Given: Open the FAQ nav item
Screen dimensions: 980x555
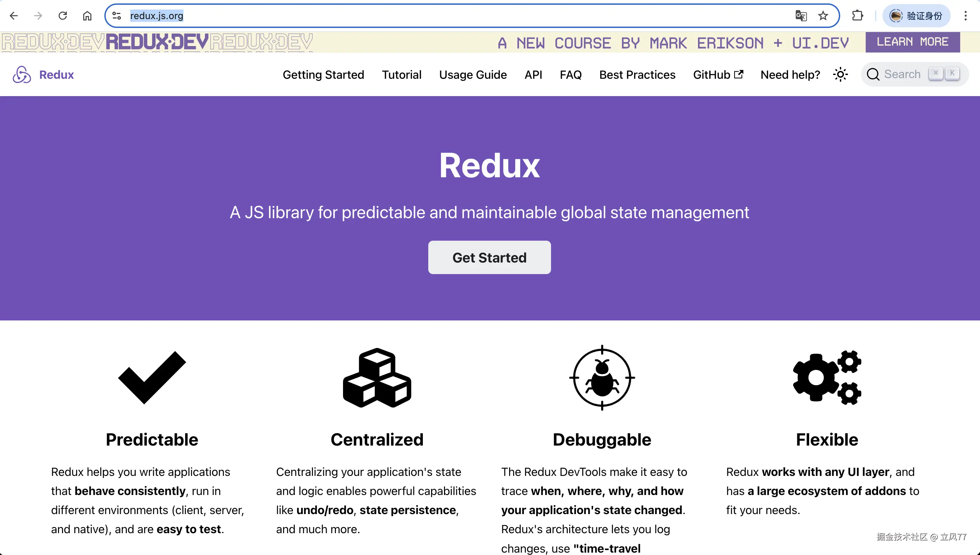Looking at the screenshot, I should point(570,75).
